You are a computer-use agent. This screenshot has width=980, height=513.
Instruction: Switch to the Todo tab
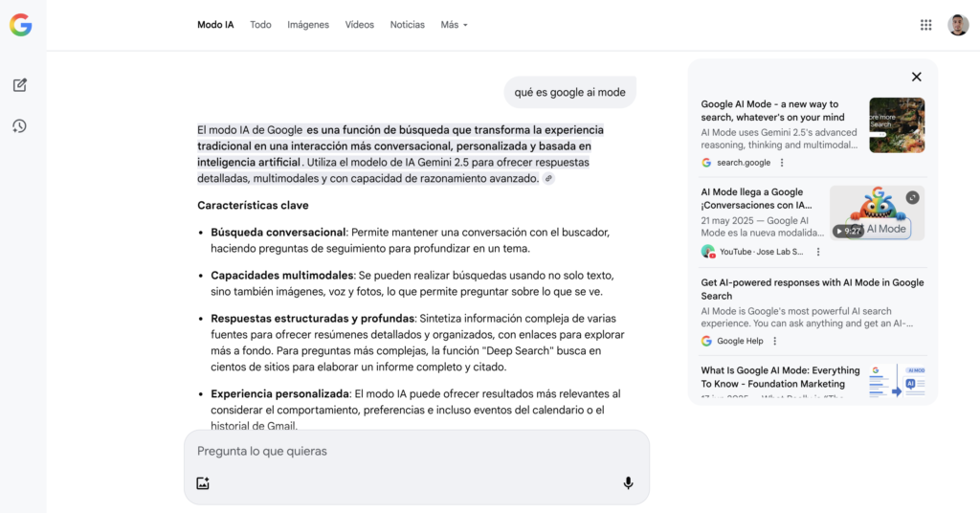[x=260, y=25]
